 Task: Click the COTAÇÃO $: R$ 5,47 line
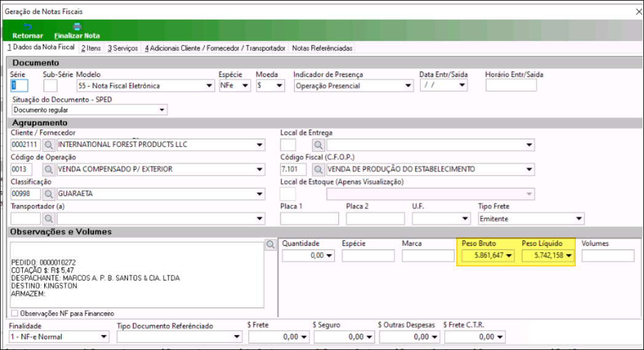click(42, 270)
